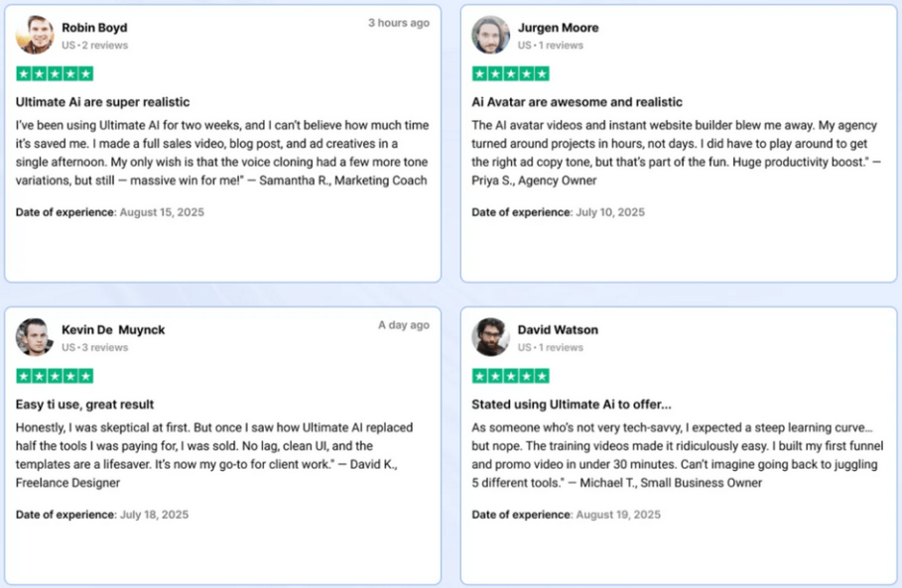Open the "Stated using Ultimate Ai to offer..." review
The image size is (902, 588).
click(572, 405)
